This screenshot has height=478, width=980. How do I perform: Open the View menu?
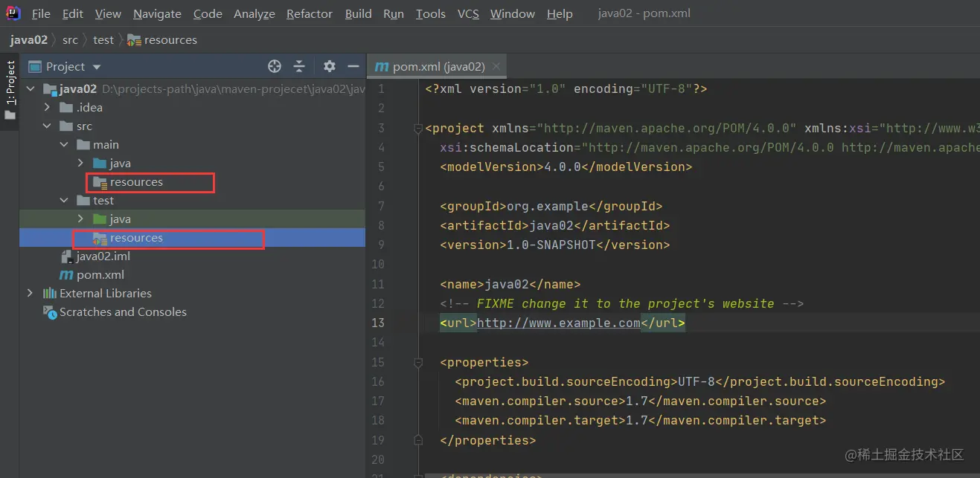click(x=108, y=13)
